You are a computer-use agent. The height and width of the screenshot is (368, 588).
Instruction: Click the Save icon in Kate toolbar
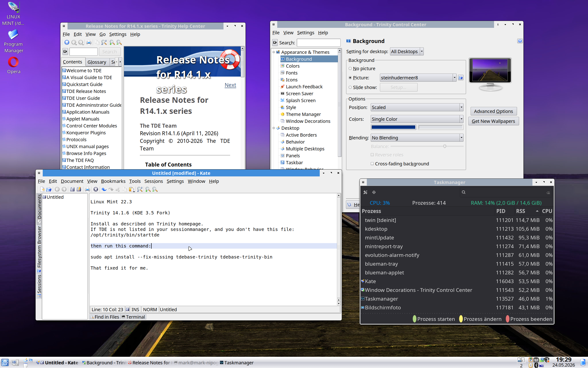click(x=72, y=189)
